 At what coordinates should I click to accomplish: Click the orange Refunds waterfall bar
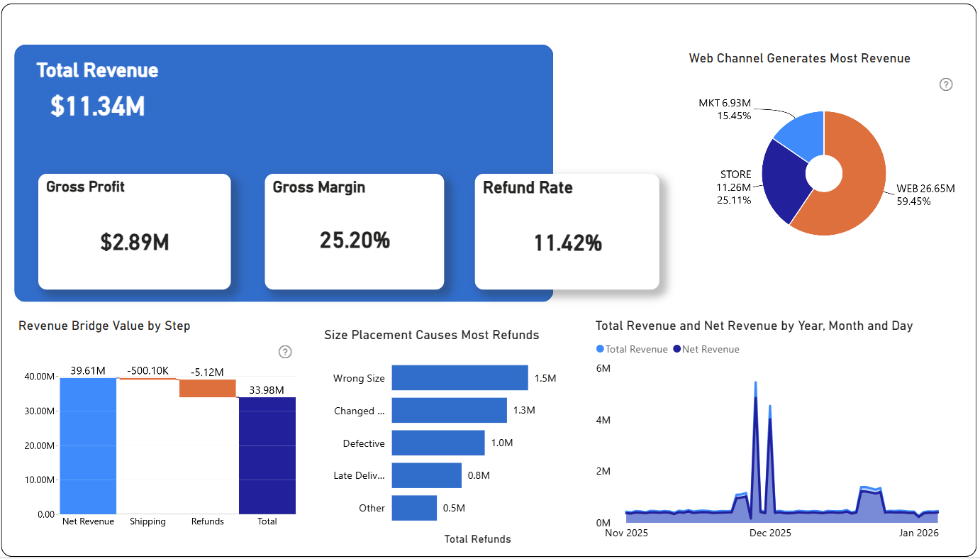208,388
